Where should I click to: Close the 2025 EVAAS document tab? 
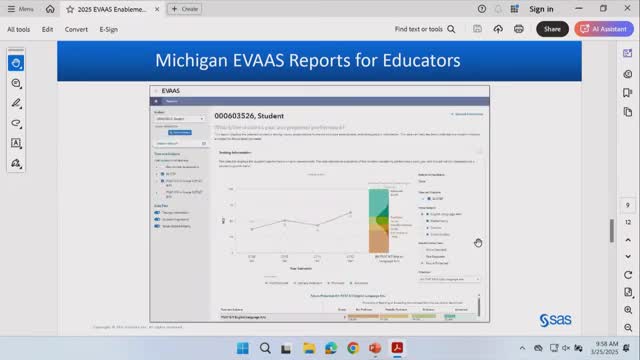(x=157, y=9)
